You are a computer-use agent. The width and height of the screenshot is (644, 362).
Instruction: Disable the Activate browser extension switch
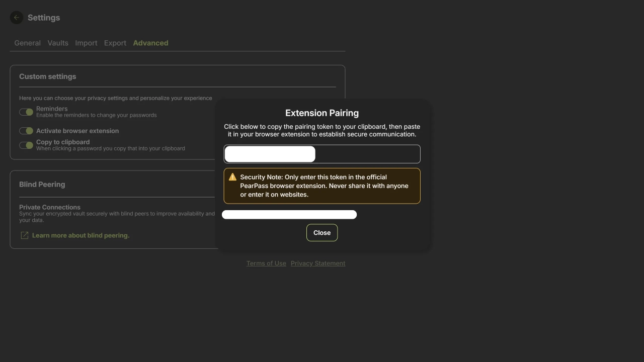(x=26, y=131)
